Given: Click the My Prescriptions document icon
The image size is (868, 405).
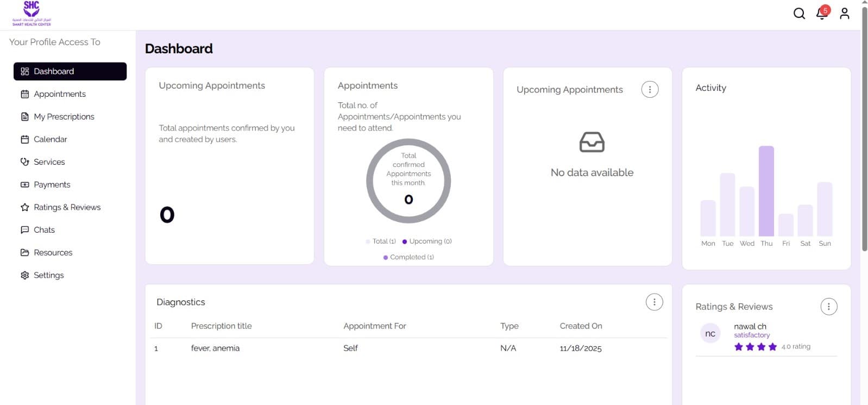Looking at the screenshot, I should (24, 117).
